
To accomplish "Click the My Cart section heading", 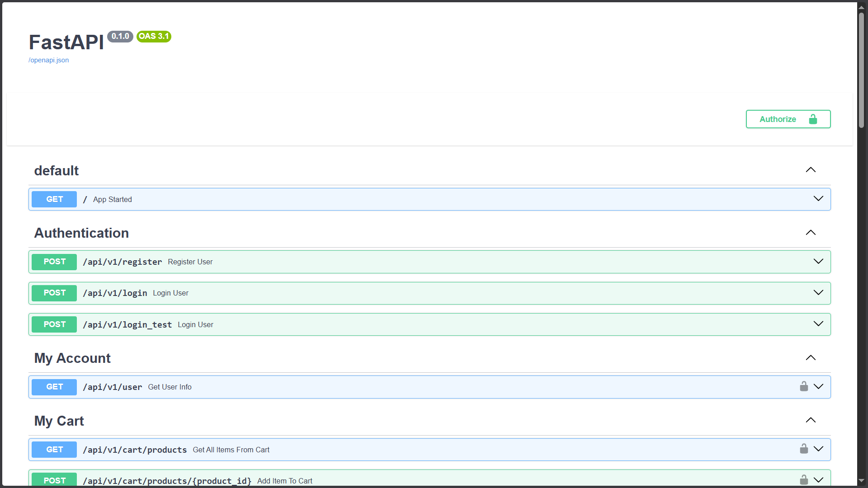I will coord(59,421).
